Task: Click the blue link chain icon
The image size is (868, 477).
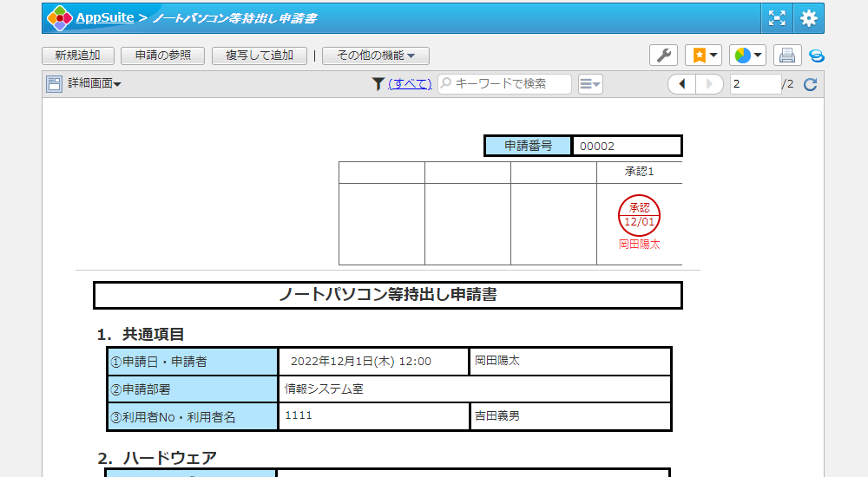Action: tap(816, 56)
